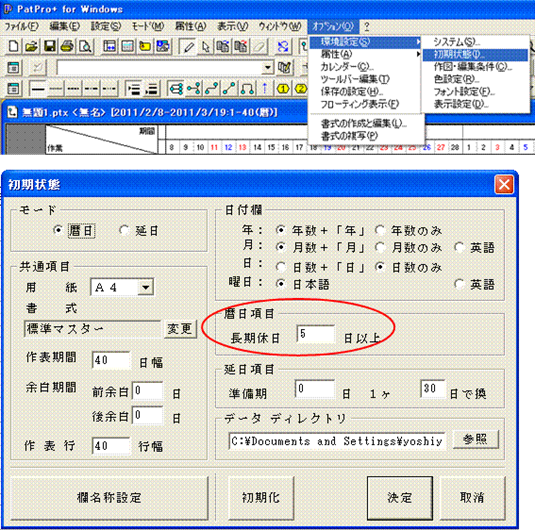Image resolution: width=535 pixels, height=530 pixels.
Task: Click the yellow hexagon number 1 icon
Action: pyautogui.click(x=283, y=89)
